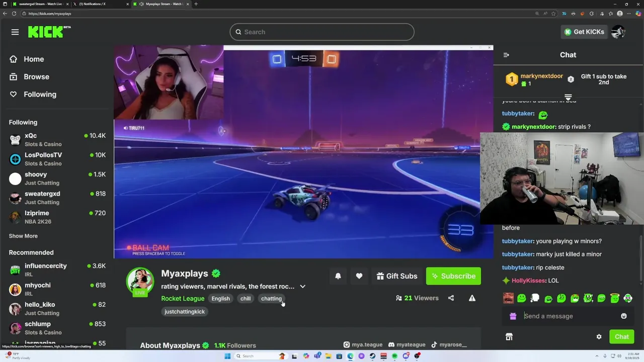
Task: Click the 21 Viewers count
Action: (417, 298)
